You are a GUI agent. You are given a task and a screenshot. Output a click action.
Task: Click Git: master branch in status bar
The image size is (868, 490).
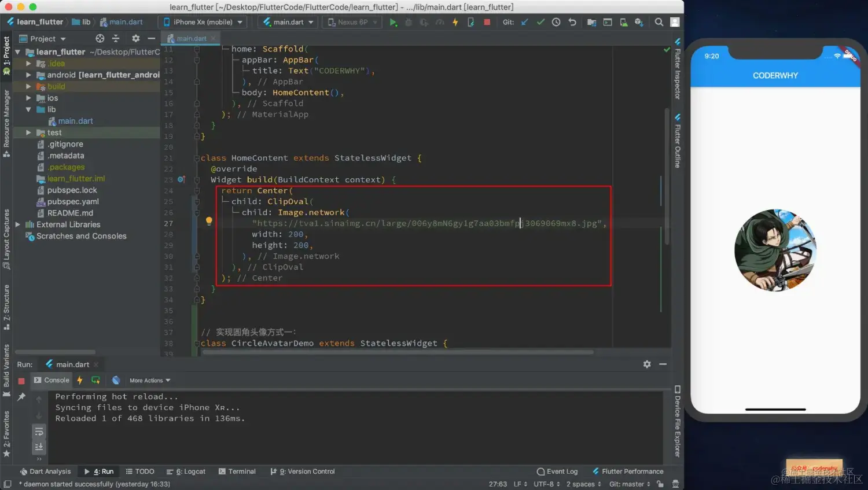(x=630, y=484)
